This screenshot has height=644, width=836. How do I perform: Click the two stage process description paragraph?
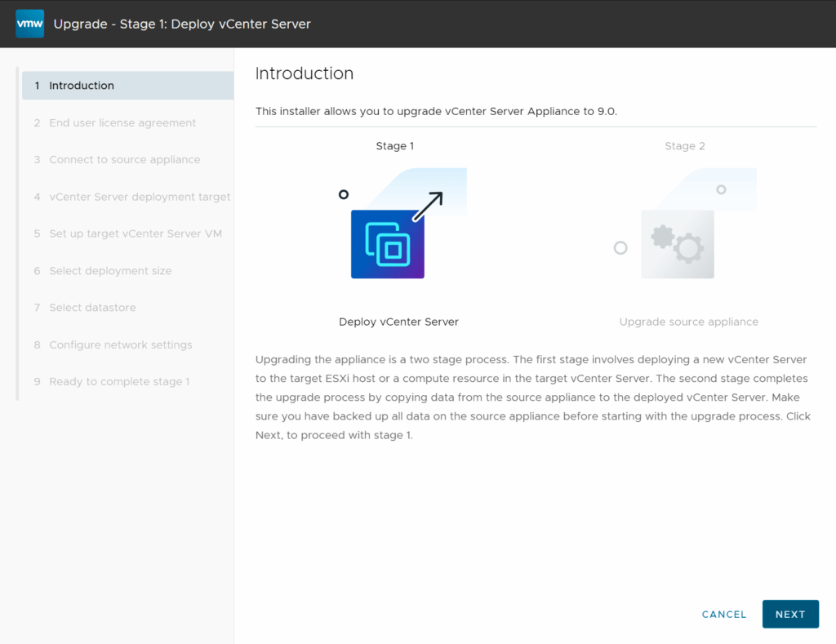[x=532, y=398]
